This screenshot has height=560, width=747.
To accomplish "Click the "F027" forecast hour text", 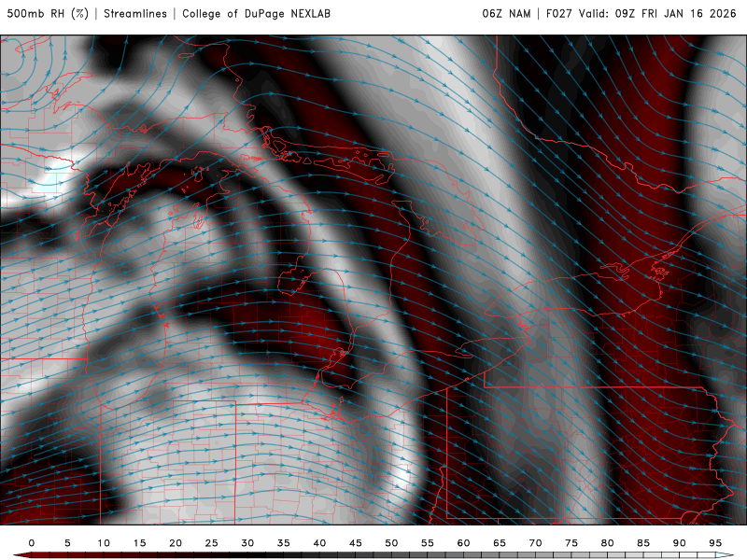I will 558,13.
